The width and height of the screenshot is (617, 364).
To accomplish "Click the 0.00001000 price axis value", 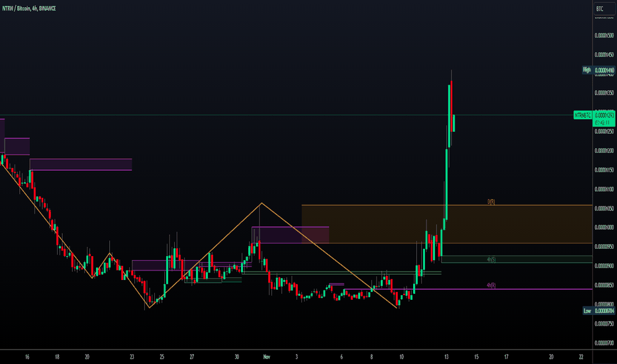I will tap(604, 228).
